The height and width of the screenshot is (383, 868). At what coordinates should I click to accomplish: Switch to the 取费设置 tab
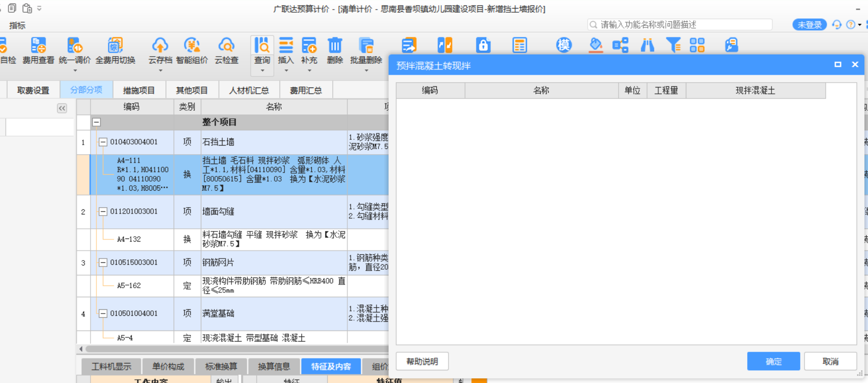point(33,90)
